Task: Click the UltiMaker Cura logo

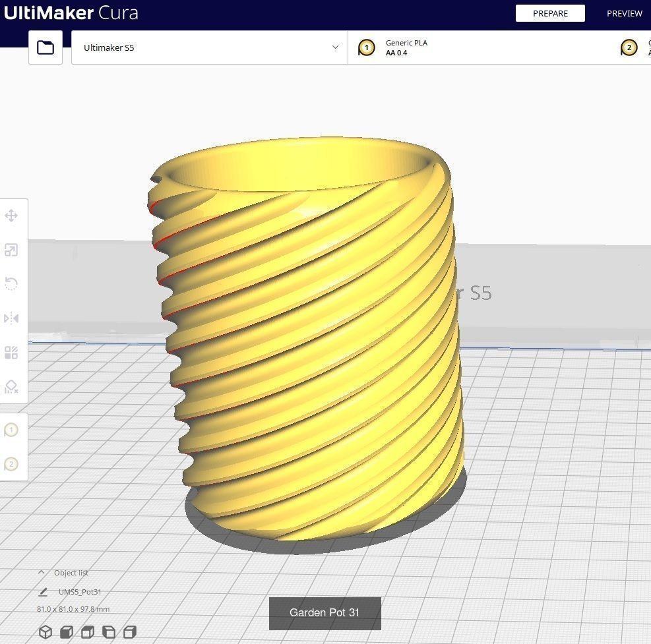Action: (x=71, y=13)
